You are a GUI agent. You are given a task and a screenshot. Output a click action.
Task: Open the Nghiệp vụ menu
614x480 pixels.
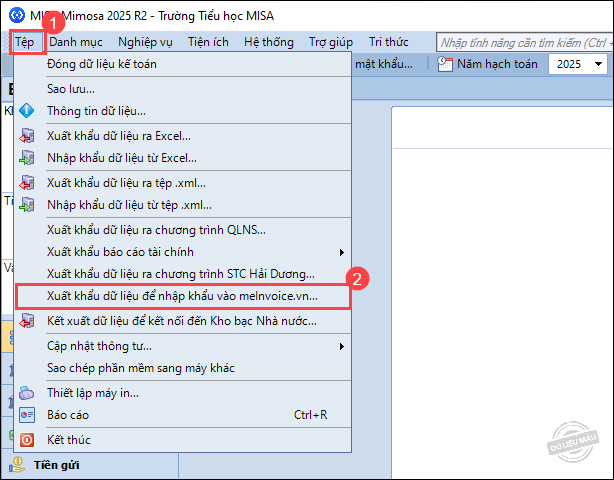point(145,42)
